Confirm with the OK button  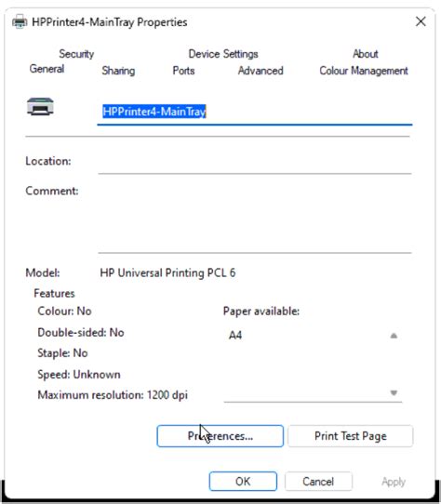click(243, 481)
